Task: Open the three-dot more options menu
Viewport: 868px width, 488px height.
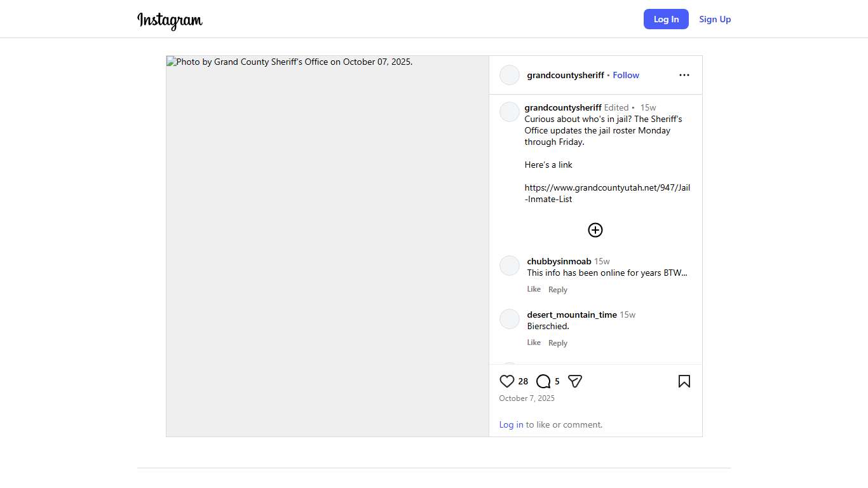Action: [684, 75]
